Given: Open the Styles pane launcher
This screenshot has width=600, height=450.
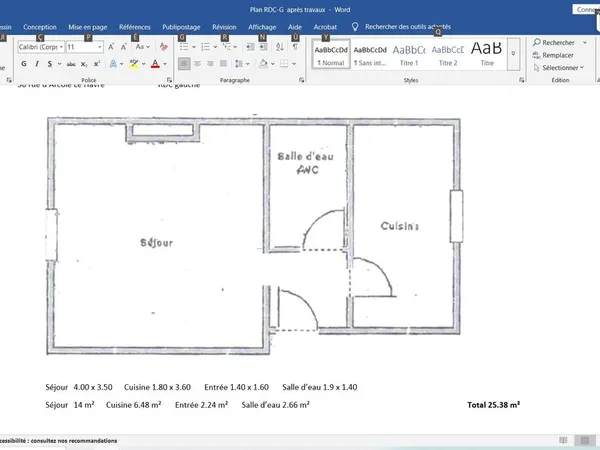Looking at the screenshot, I should (x=521, y=80).
